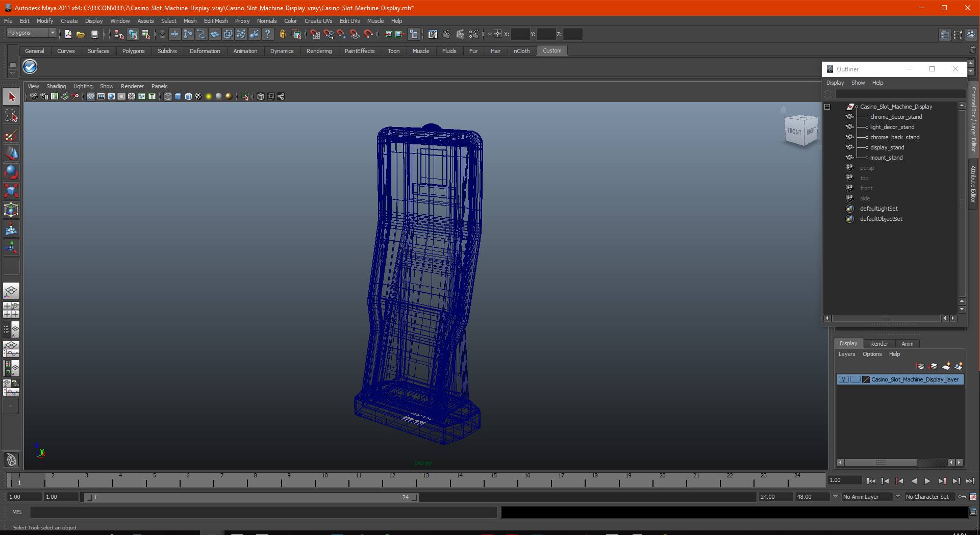Click the layer color swatch of Casino layer
Viewport: 980px width, 535px height.
click(866, 379)
